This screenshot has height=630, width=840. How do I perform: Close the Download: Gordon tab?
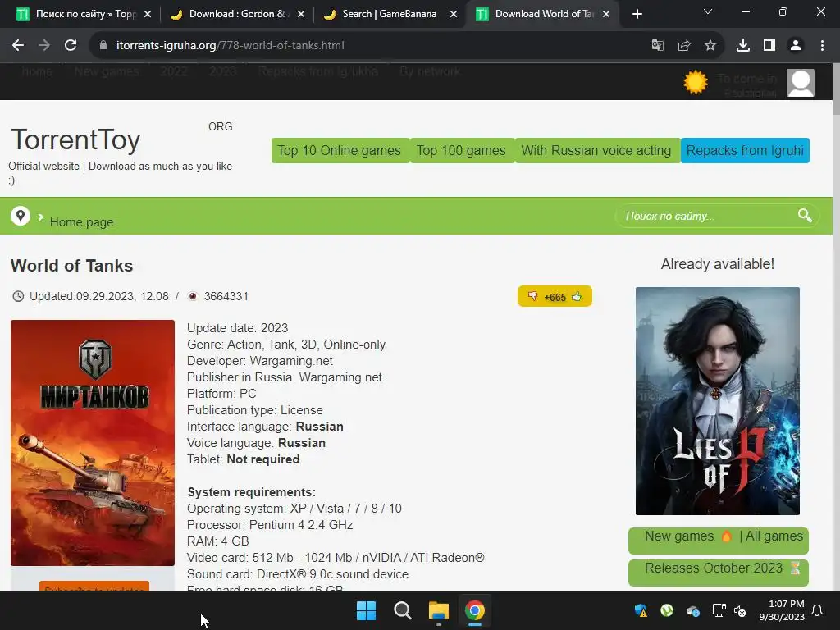click(x=300, y=14)
